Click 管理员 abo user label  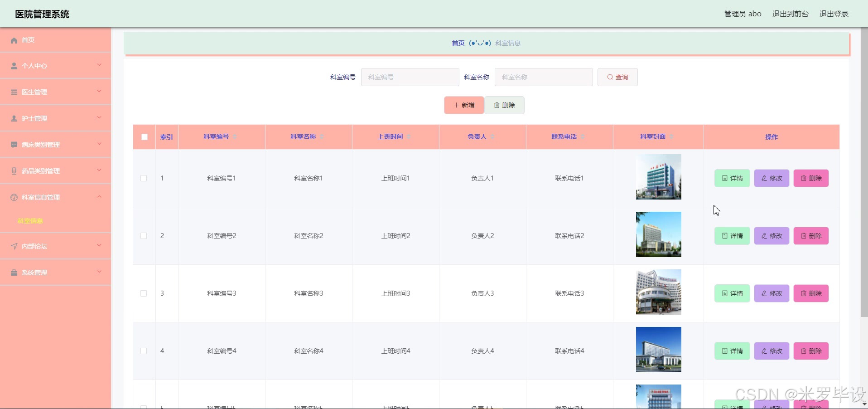(x=743, y=14)
